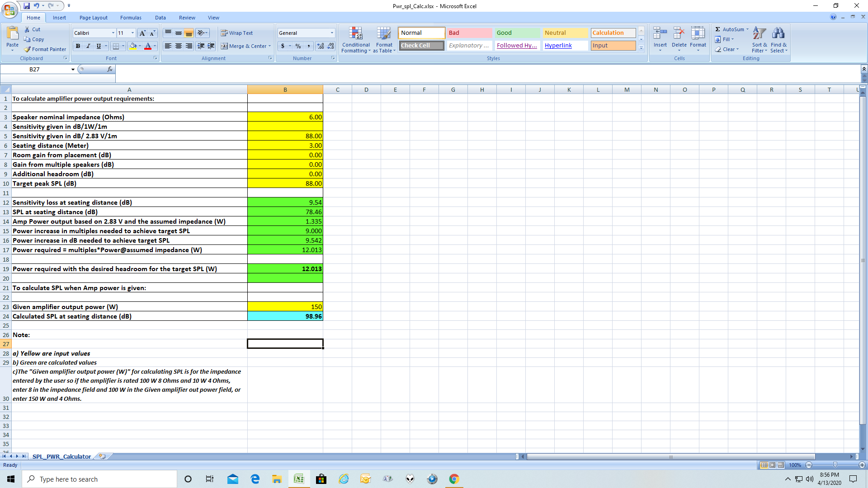Apply the cell borders icon
The height and width of the screenshot is (488, 868).
click(x=116, y=46)
